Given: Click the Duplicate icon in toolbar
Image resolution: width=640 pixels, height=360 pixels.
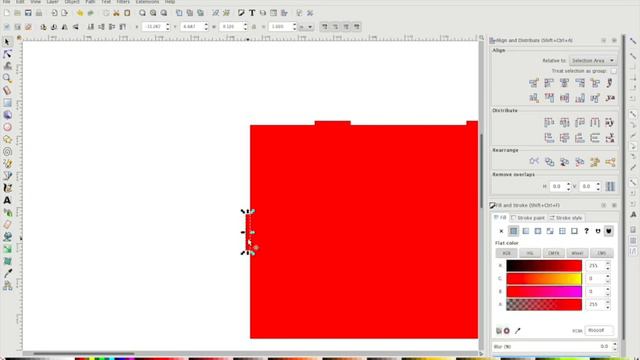Looking at the screenshot, I should [x=179, y=13].
